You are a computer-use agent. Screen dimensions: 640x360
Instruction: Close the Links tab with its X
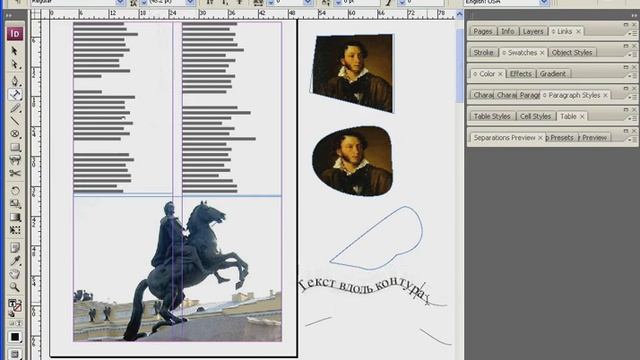578,31
